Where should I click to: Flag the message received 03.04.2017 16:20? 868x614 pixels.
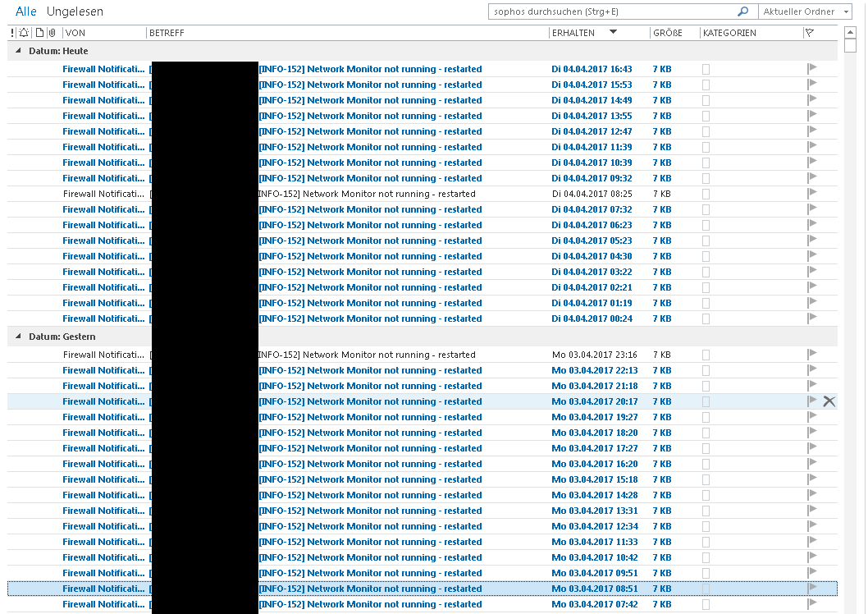point(812,464)
